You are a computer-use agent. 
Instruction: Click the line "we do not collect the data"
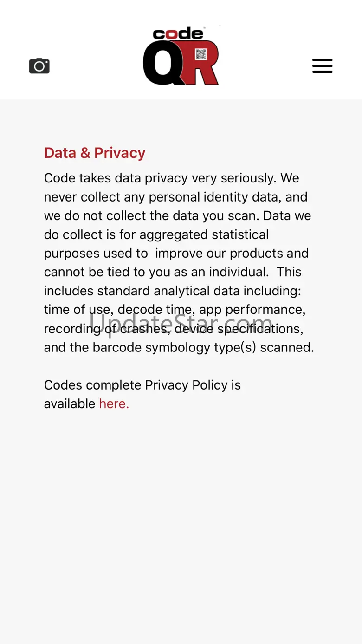(177, 216)
